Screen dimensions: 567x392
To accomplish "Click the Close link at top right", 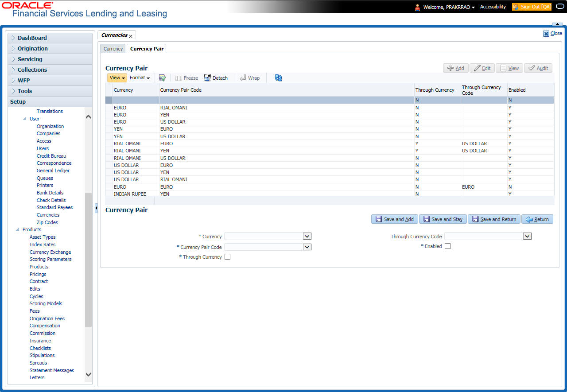I will coord(553,33).
